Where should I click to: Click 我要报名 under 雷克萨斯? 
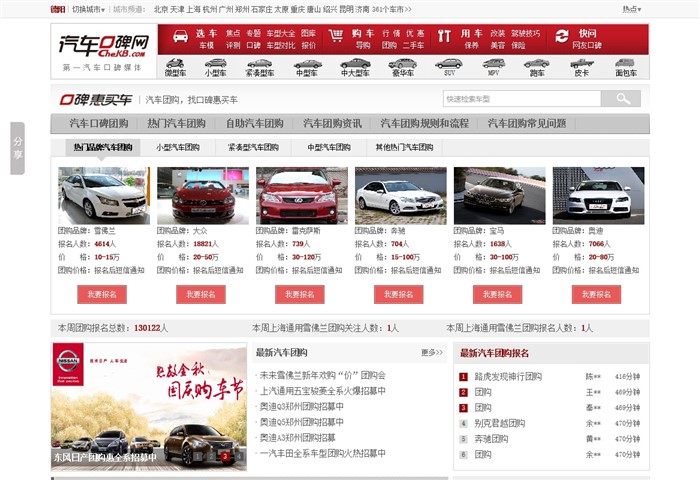click(x=300, y=295)
